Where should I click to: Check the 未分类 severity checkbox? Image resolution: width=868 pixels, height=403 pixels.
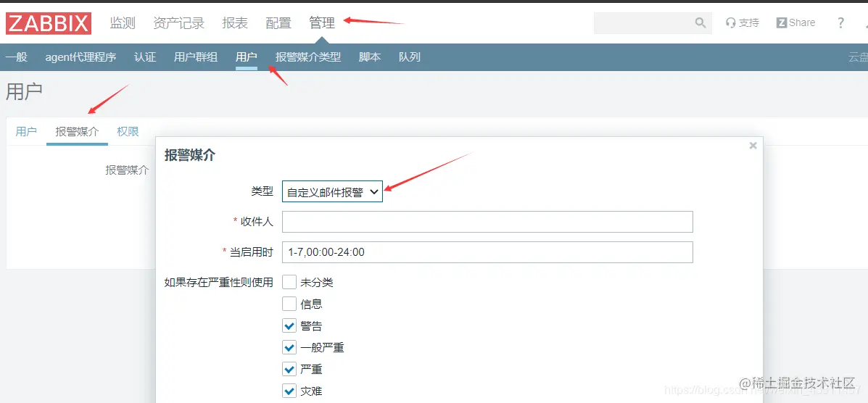tap(289, 283)
